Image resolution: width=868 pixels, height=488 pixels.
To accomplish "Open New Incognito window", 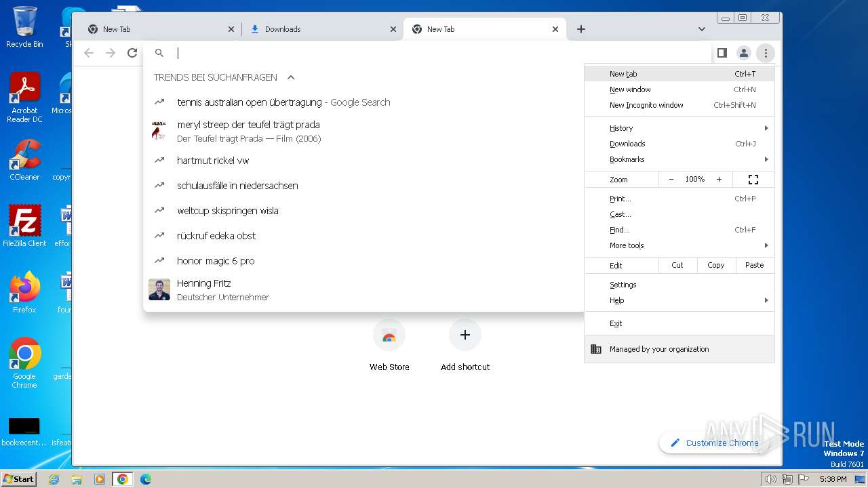I will tap(679, 105).
